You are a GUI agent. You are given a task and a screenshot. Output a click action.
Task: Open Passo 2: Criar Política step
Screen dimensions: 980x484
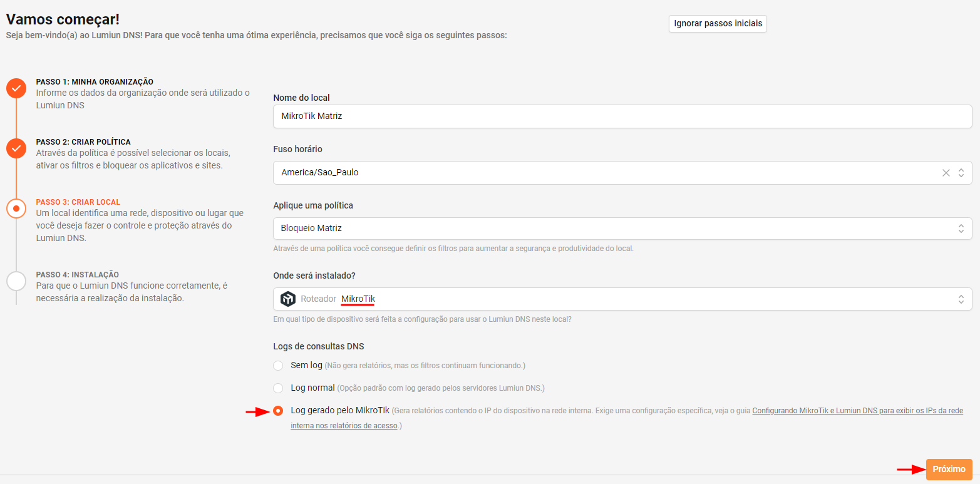point(83,142)
